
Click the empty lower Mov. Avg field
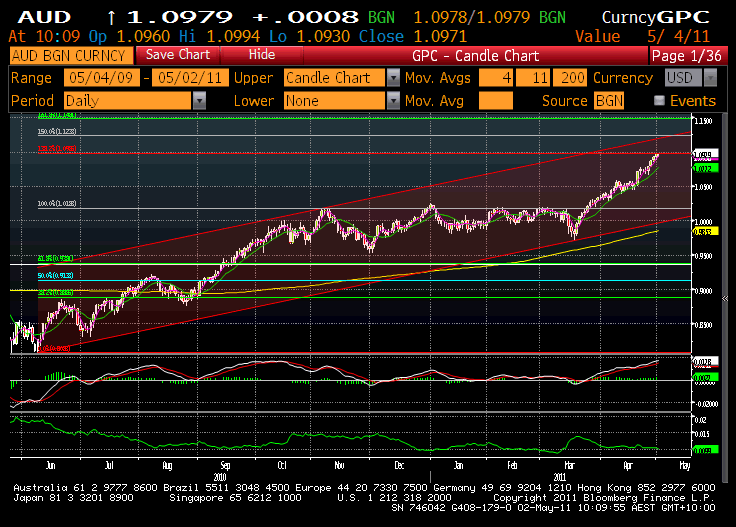[496, 101]
